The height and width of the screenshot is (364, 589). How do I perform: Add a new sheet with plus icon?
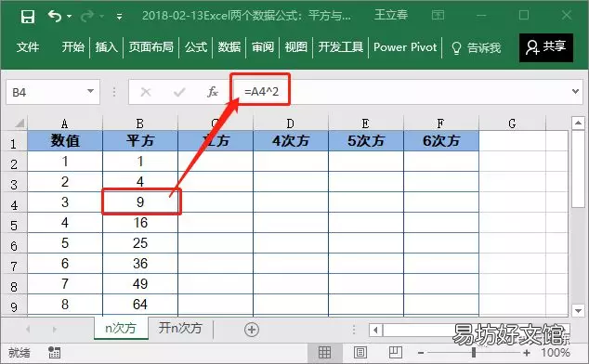(x=252, y=330)
